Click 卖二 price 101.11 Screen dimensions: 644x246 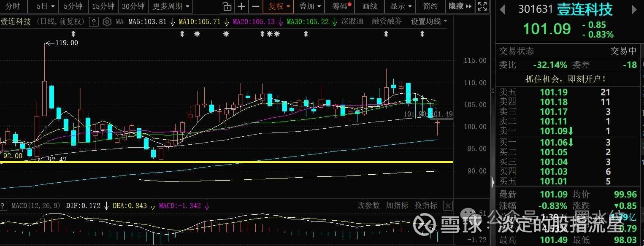(554, 122)
